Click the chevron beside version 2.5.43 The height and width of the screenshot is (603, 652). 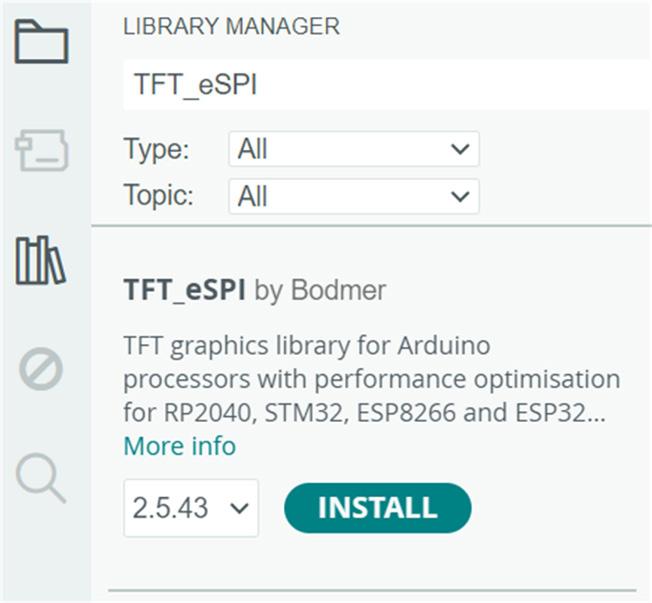[x=239, y=508]
